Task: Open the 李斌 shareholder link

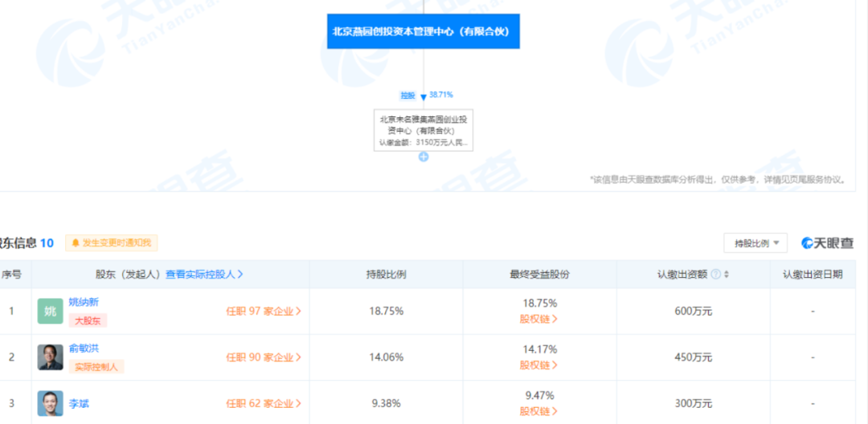Action: point(79,404)
